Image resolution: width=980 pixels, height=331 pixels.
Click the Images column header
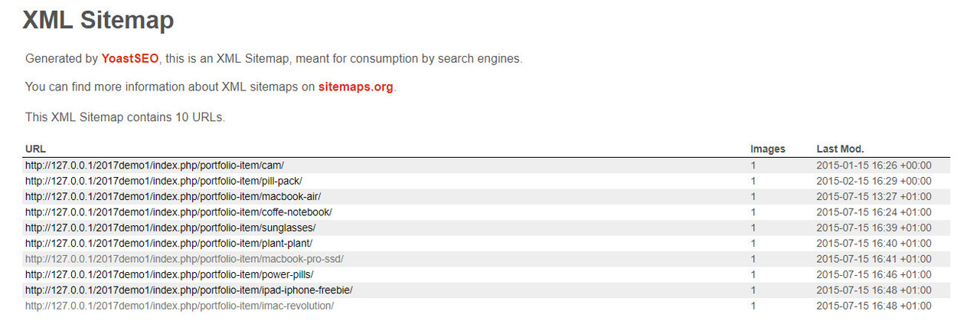pyautogui.click(x=768, y=149)
